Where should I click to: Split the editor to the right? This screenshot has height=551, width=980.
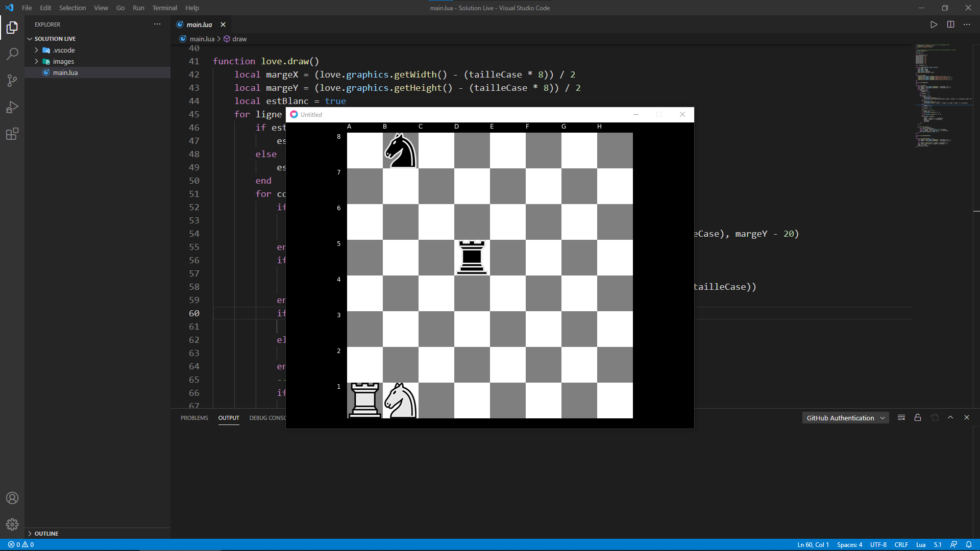point(950,24)
